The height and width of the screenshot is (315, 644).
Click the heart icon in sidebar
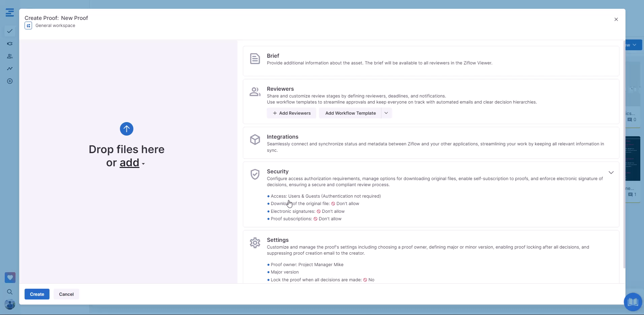click(10, 278)
